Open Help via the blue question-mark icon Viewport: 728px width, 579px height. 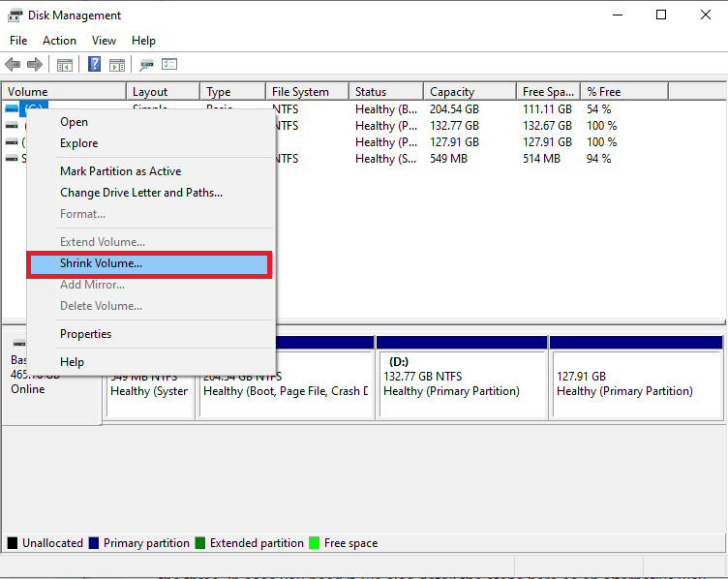(x=95, y=65)
